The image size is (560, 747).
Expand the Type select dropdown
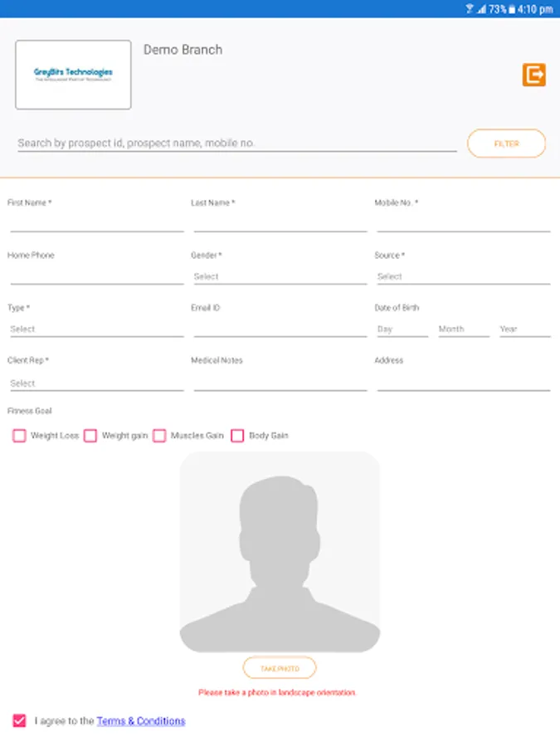97,330
